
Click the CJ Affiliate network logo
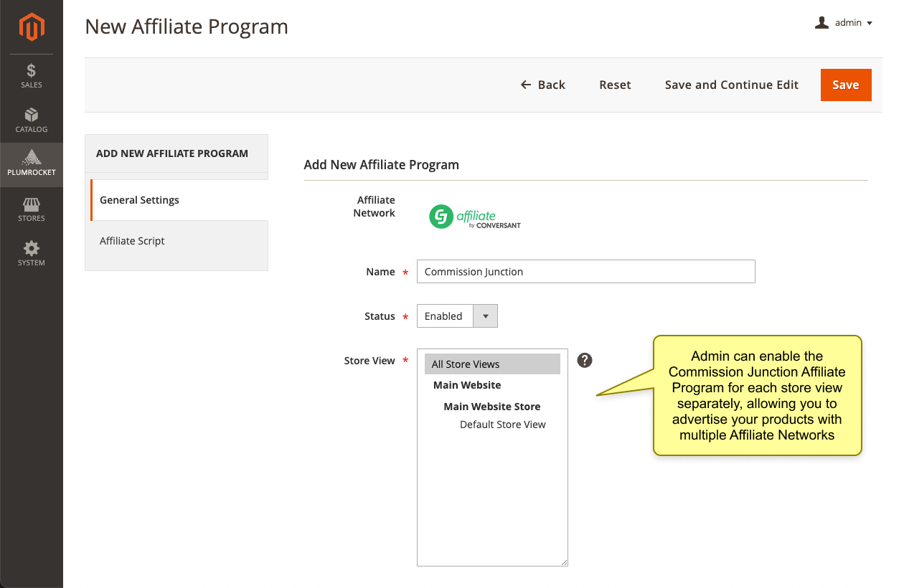475,217
